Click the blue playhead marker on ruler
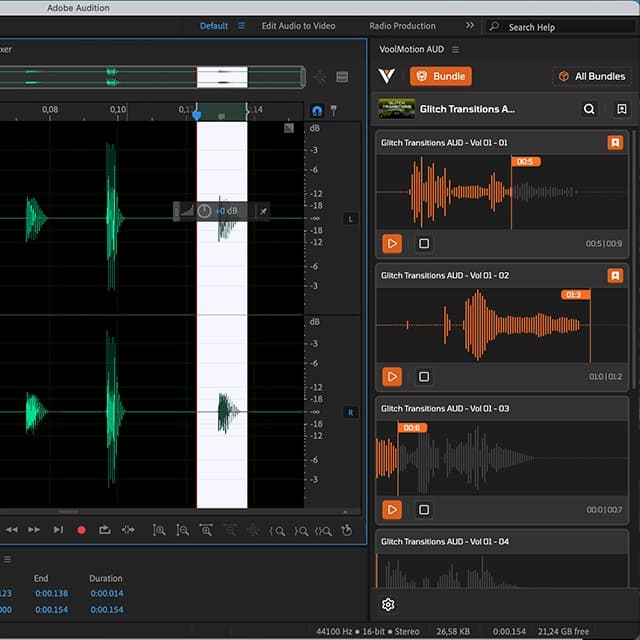Viewport: 640px width, 640px height. point(196,115)
